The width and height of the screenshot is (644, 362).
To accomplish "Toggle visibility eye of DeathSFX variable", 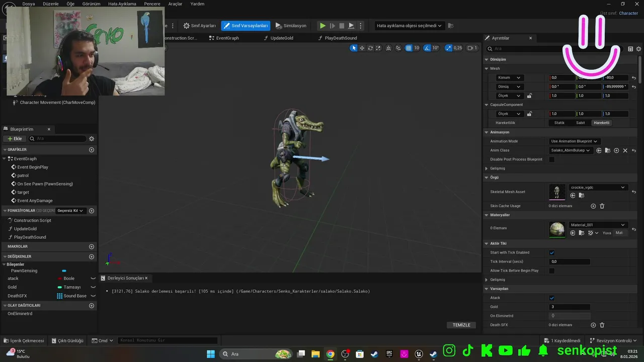I will pos(93,296).
